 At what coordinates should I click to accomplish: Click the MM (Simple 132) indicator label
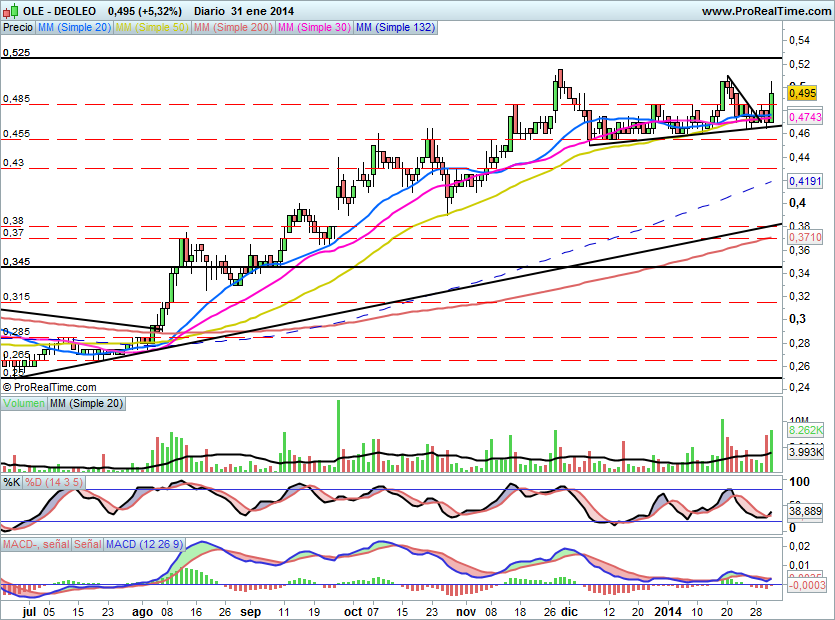(395, 28)
